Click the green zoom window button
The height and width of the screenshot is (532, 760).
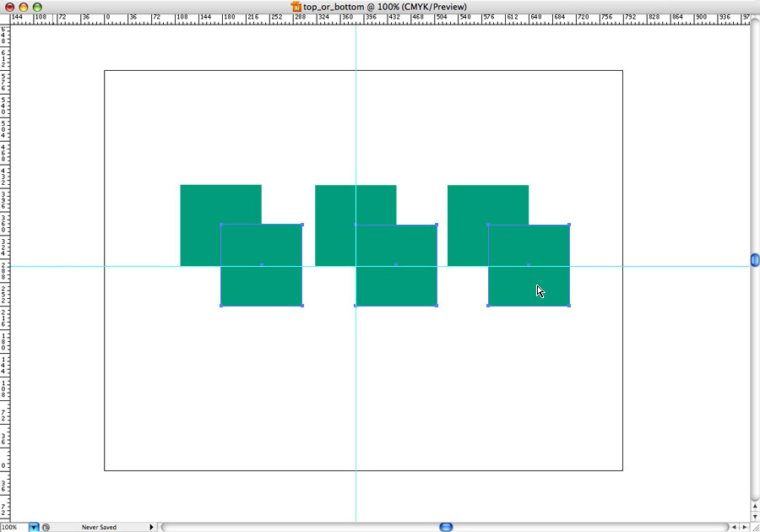[37, 7]
